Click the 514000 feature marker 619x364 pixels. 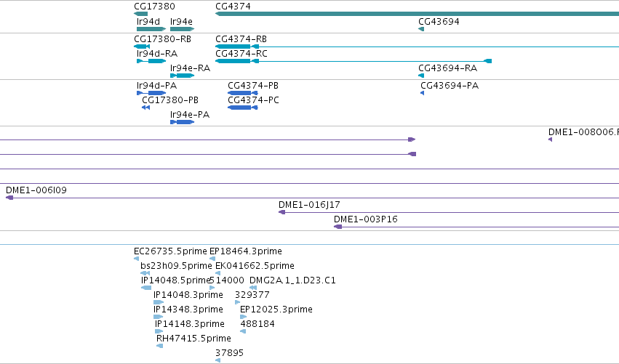click(x=212, y=288)
